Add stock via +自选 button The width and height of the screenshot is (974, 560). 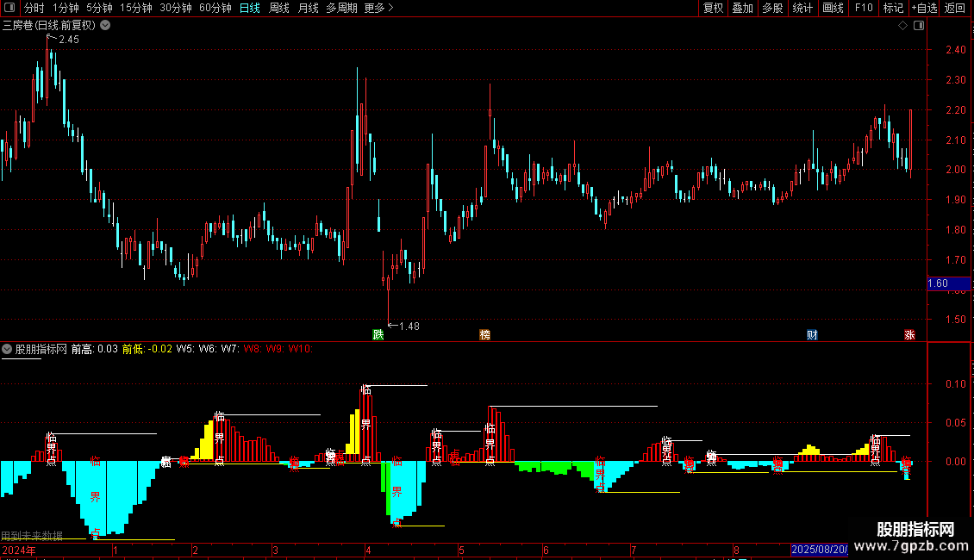924,8
